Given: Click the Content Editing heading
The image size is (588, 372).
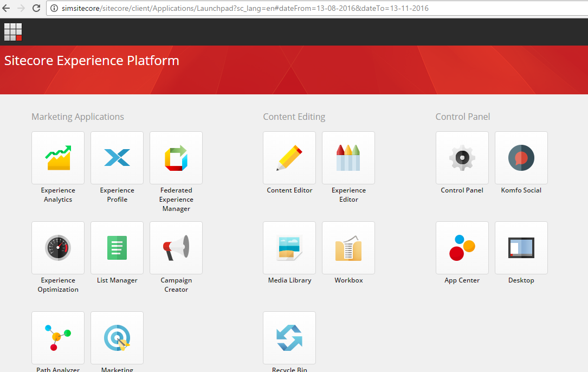Looking at the screenshot, I should (294, 117).
